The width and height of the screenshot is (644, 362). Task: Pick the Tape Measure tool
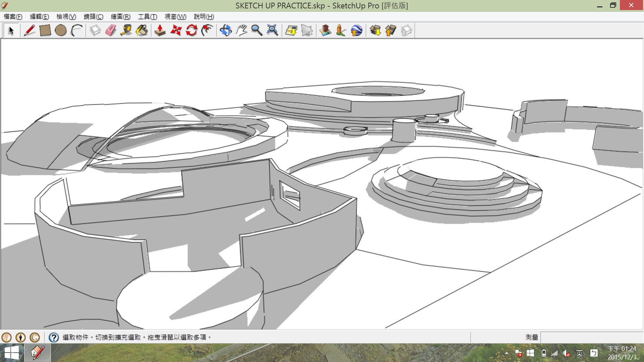(x=126, y=31)
